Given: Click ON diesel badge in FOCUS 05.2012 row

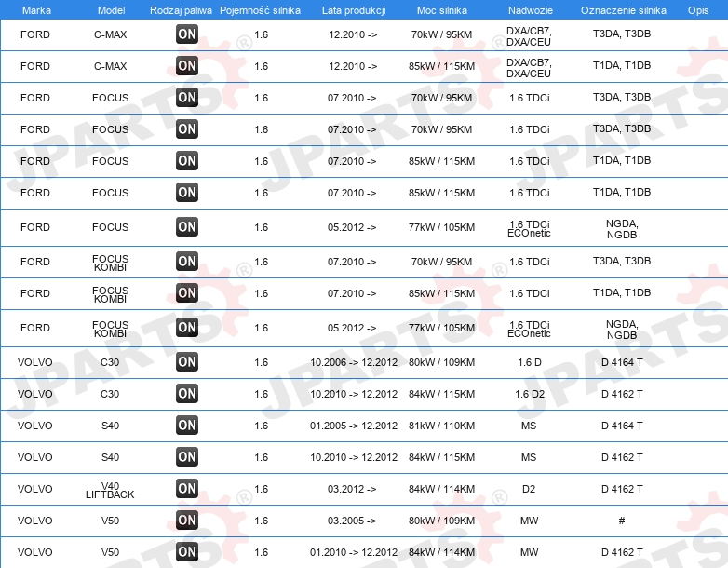Looking at the screenshot, I should [x=186, y=226].
